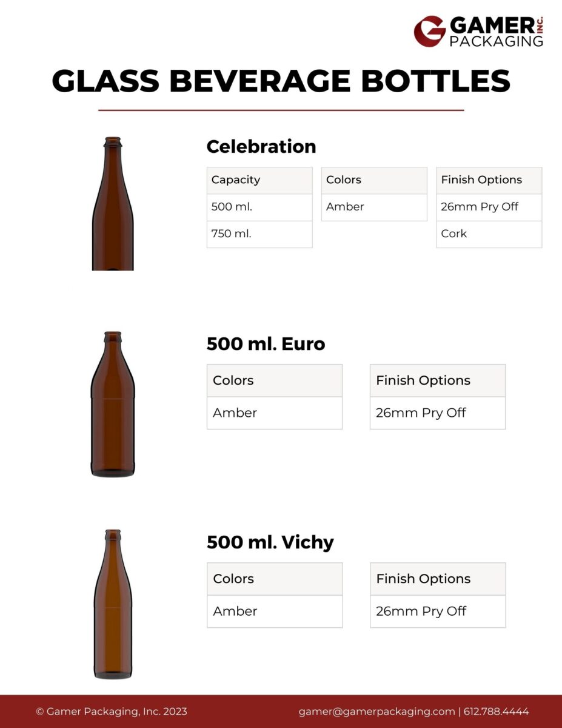Click the Gamer Packaging copyright text
This screenshot has height=728, width=562.
[x=112, y=712]
